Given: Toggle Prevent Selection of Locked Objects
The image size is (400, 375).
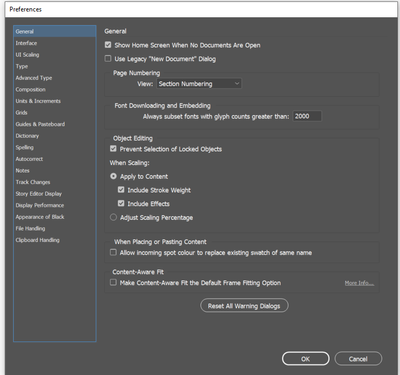Looking at the screenshot, I should tap(113, 149).
